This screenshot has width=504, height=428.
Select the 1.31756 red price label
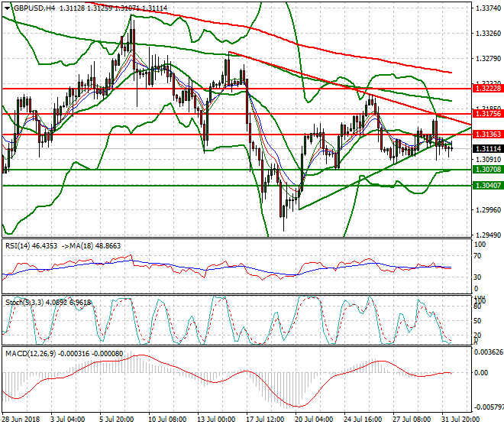(x=488, y=114)
